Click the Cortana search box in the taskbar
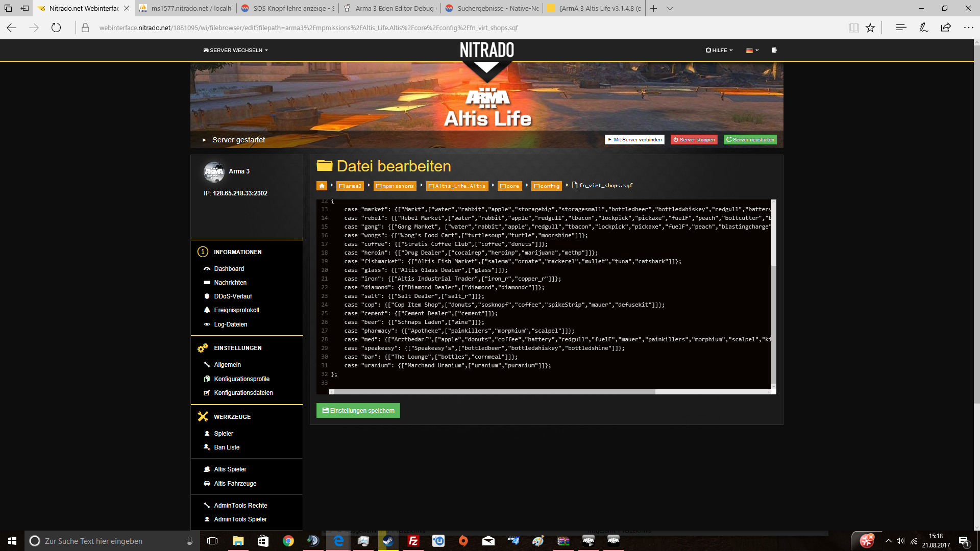 (112, 541)
